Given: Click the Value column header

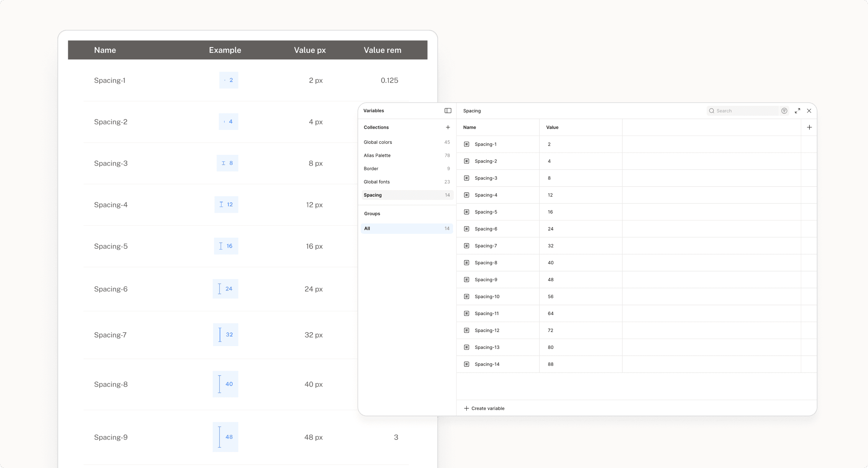Looking at the screenshot, I should click(x=552, y=127).
